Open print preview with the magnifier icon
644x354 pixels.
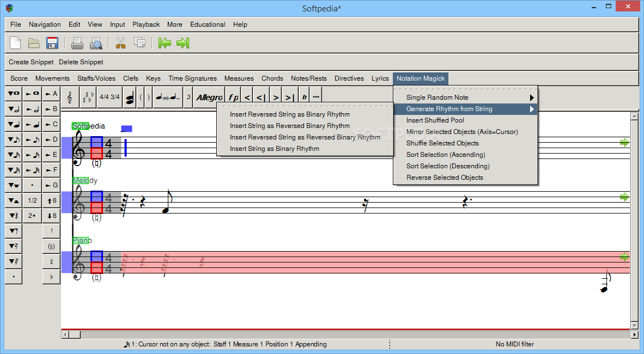[96, 42]
